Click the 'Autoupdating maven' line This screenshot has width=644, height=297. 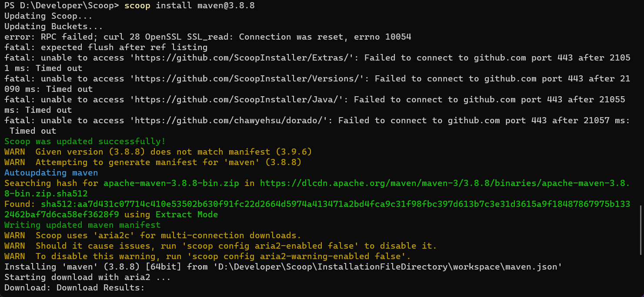[x=51, y=173]
